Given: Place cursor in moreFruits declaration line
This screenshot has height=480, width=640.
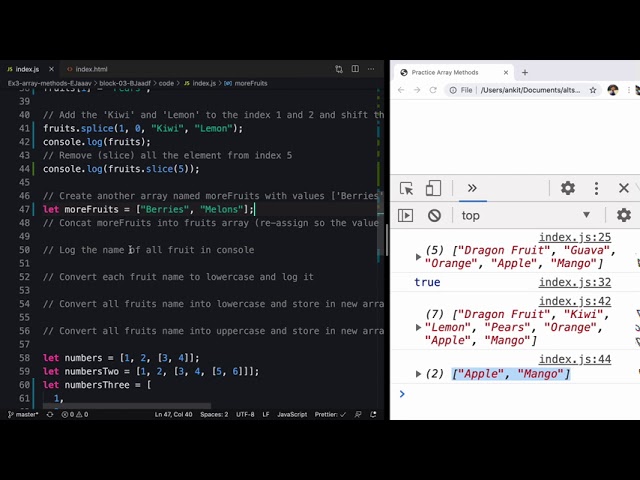Looking at the screenshot, I should [x=149, y=209].
